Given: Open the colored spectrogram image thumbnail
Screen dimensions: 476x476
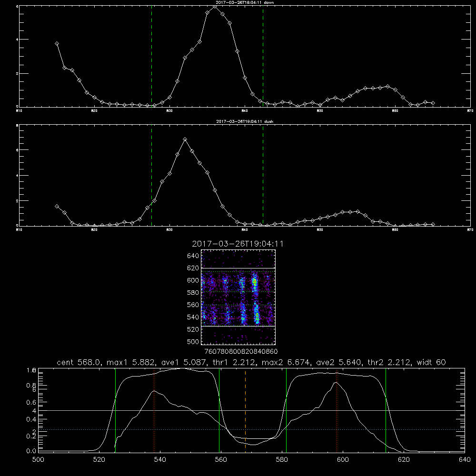Looking at the screenshot, I should (x=238, y=297).
